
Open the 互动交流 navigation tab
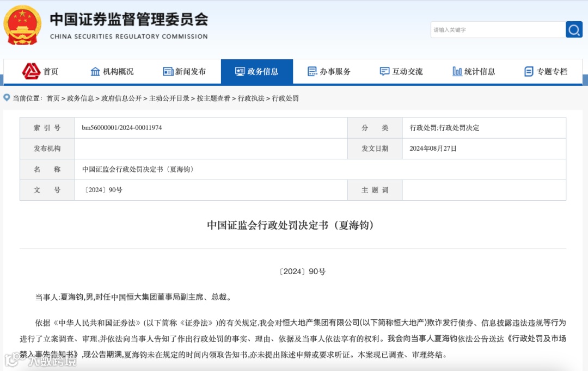pos(407,72)
